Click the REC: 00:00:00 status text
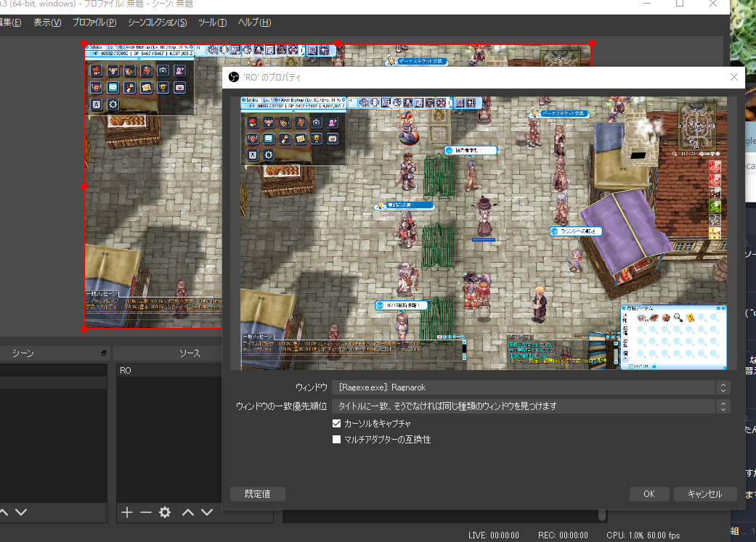This screenshot has height=542, width=756. (563, 535)
